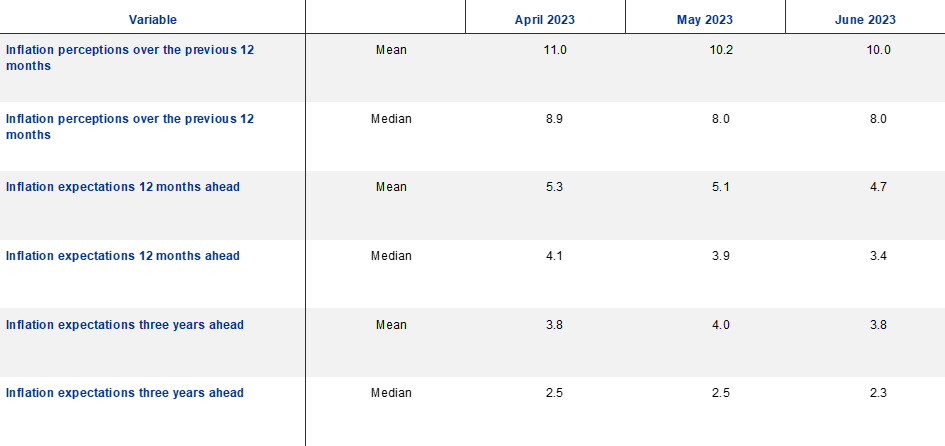Select the cell with value 10.2

720,50
